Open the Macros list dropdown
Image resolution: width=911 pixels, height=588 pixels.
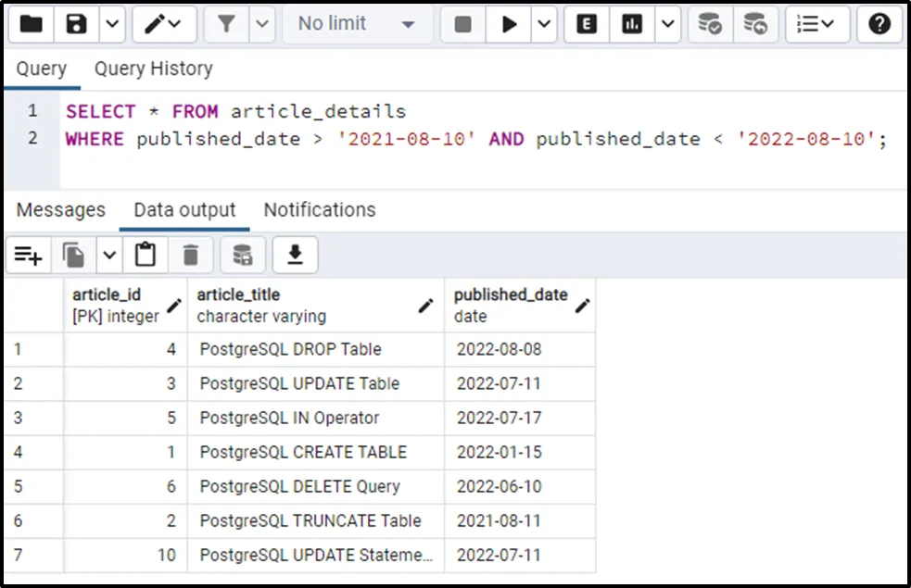click(x=816, y=24)
